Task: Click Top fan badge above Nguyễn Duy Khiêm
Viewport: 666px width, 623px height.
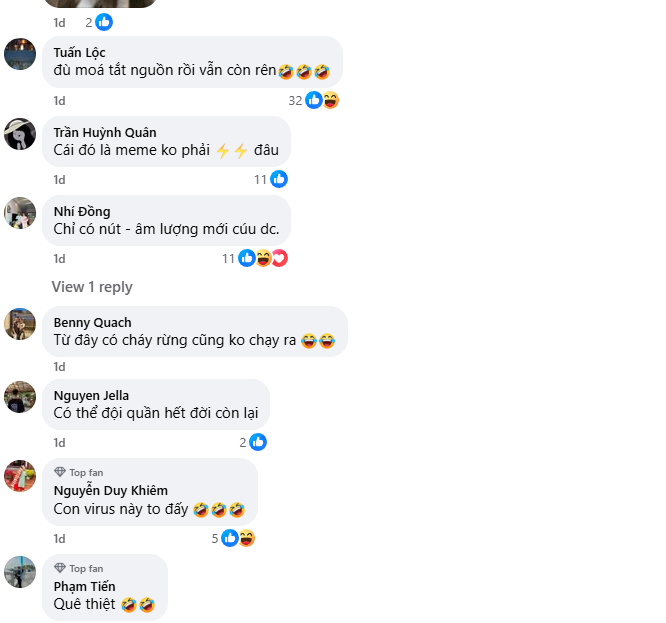Action: tap(79, 472)
